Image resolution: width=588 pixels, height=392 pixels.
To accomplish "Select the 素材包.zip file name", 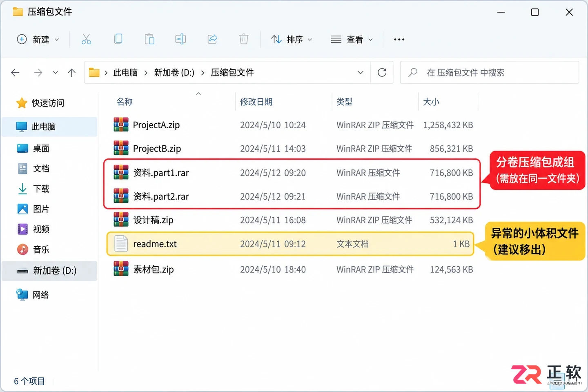I will [x=154, y=269].
